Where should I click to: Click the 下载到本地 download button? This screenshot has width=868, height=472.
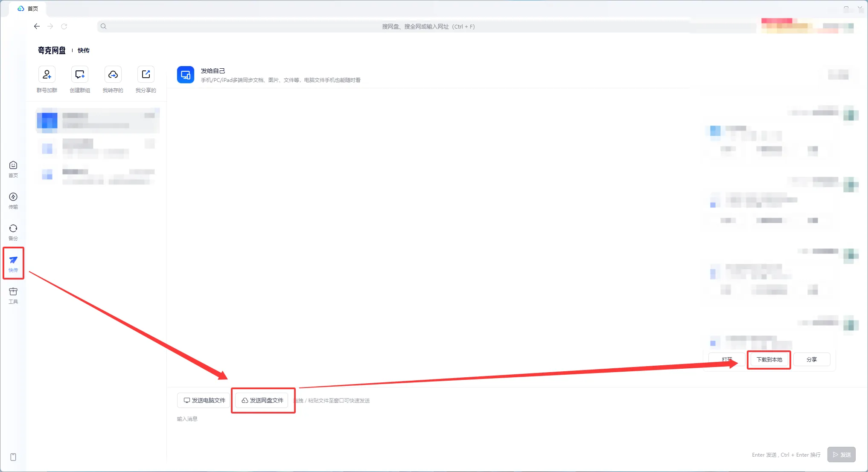(769, 359)
